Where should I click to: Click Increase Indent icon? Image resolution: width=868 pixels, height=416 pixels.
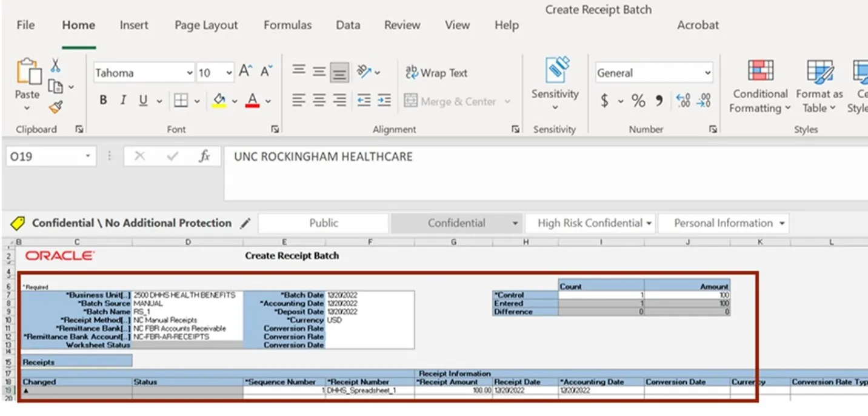coord(384,100)
